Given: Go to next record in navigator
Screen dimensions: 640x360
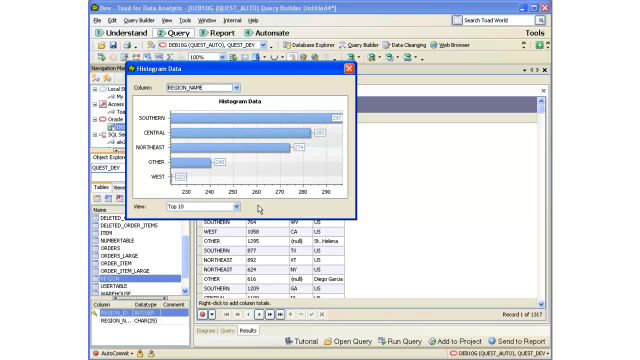Looking at the screenshot, I should tap(259, 314).
